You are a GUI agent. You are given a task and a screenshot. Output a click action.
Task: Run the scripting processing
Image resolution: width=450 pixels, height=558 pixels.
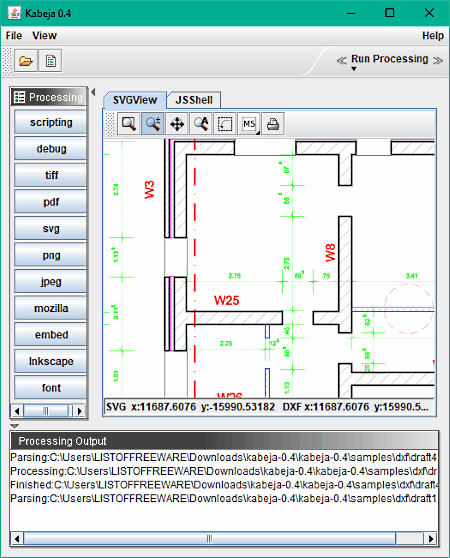point(51,122)
